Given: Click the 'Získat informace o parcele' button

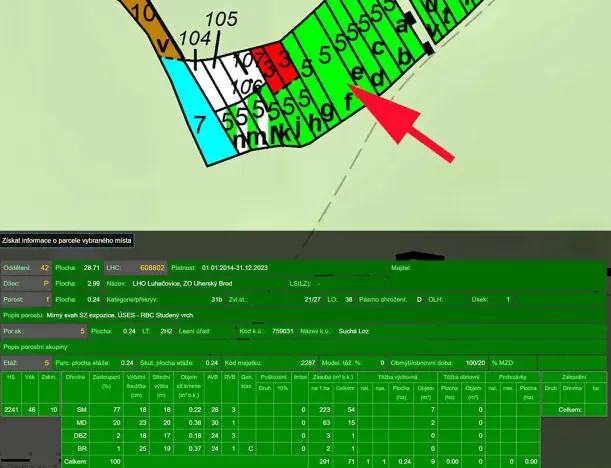Looking at the screenshot, I should [x=67, y=240].
